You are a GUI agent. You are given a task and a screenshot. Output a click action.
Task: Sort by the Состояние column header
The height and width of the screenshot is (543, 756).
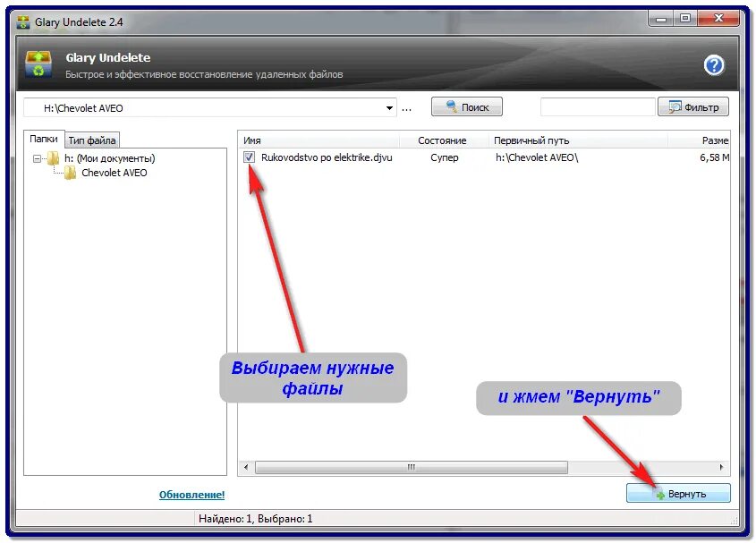443,140
